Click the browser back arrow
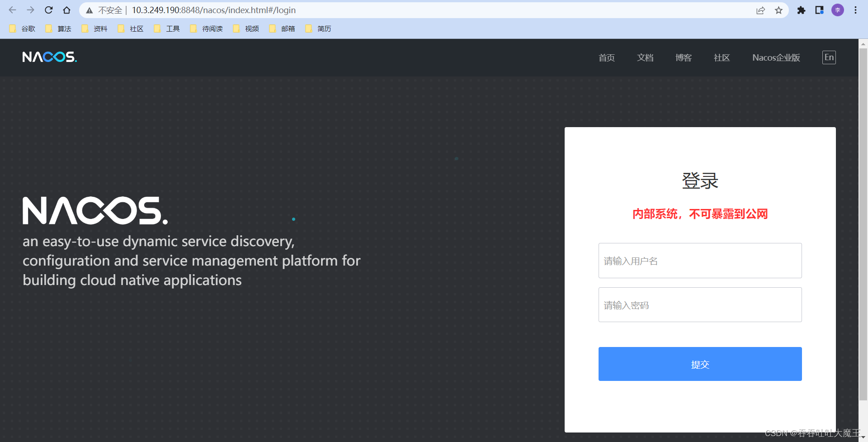Screen dimensions: 868x442 click(12, 10)
